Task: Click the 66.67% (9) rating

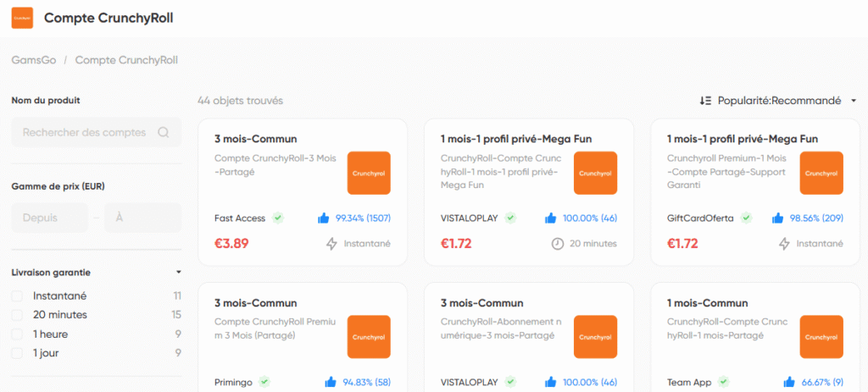Action: [822, 382]
